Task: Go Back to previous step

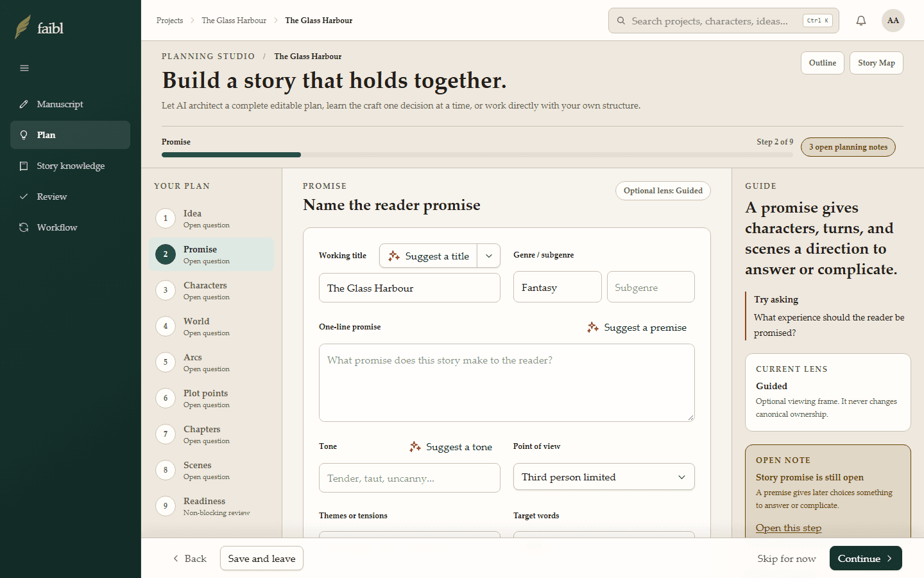Action: point(189,559)
